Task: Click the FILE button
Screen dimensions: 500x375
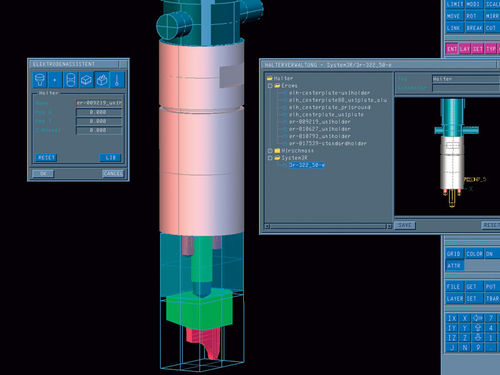Action: coord(454,287)
